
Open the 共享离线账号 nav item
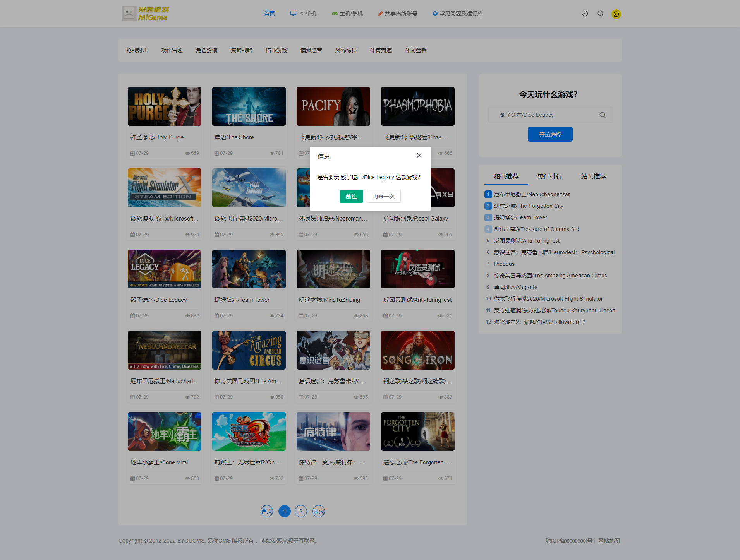[x=398, y=14]
